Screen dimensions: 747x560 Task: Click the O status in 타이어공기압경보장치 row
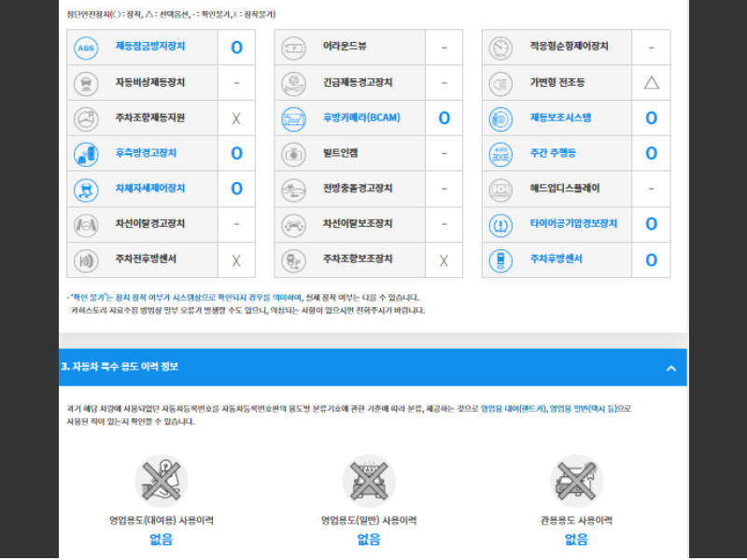click(651, 224)
